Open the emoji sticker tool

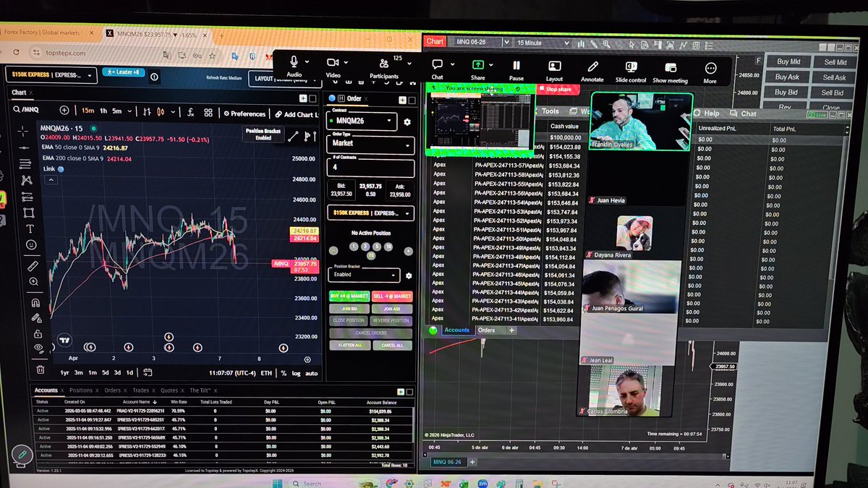30,245
